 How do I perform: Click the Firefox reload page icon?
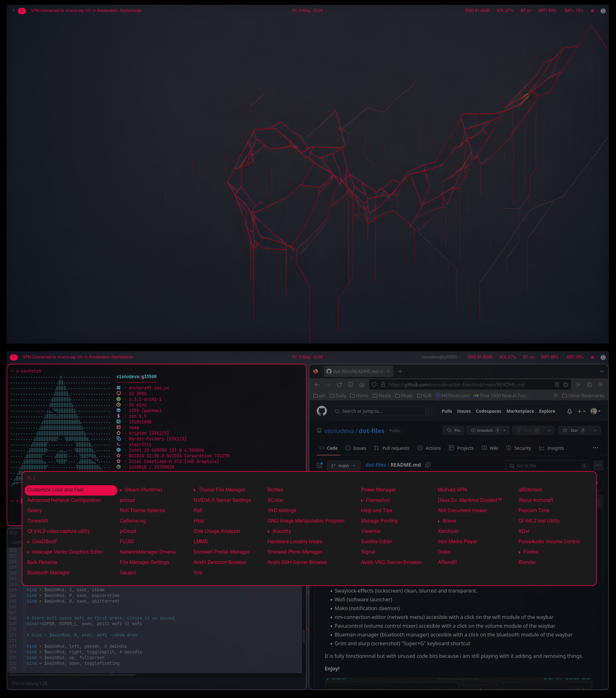[x=339, y=384]
